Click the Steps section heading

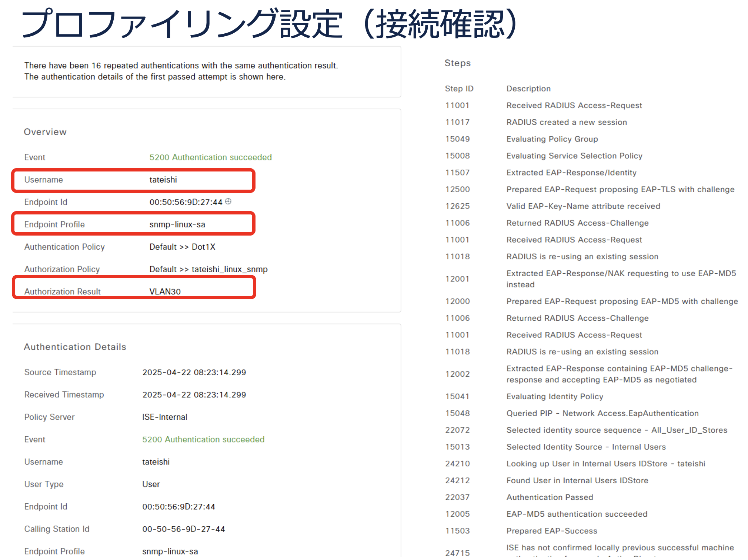tap(457, 63)
